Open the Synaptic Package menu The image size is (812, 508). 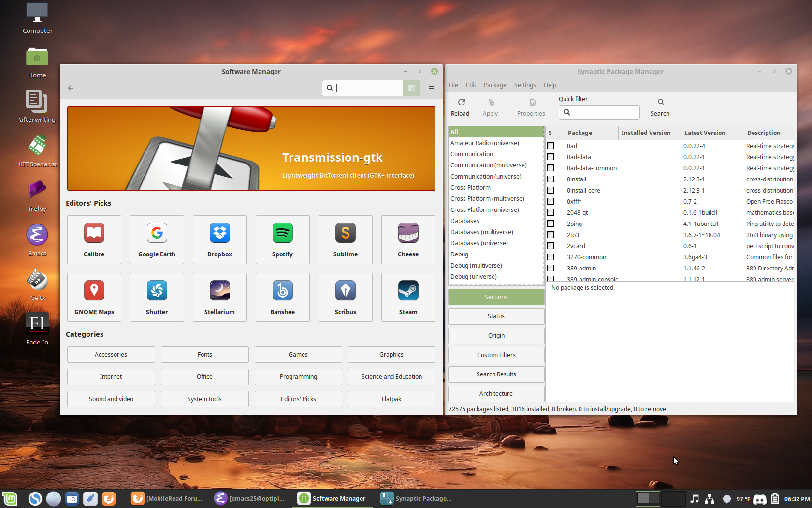(x=495, y=85)
